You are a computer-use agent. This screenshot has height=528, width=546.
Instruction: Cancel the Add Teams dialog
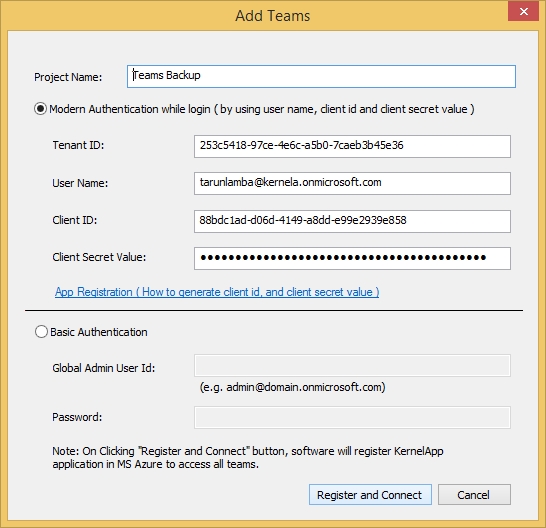pyautogui.click(x=474, y=495)
